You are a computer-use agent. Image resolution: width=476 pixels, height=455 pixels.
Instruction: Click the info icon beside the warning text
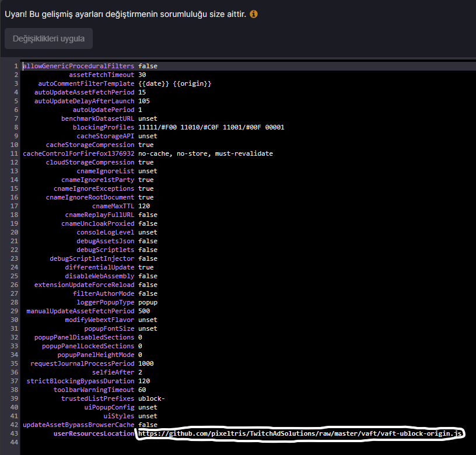click(x=254, y=14)
